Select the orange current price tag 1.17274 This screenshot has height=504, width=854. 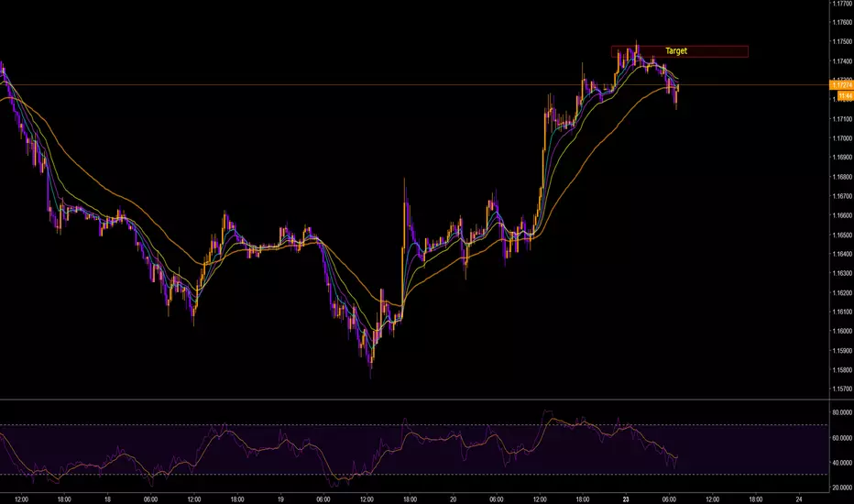coord(841,85)
